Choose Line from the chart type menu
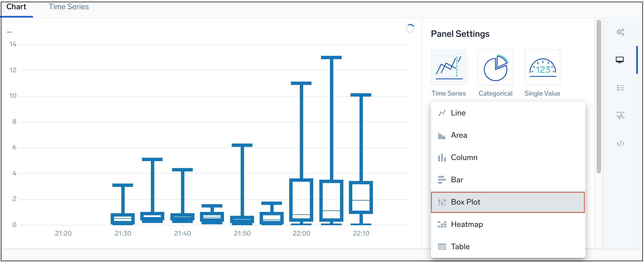 [x=458, y=113]
